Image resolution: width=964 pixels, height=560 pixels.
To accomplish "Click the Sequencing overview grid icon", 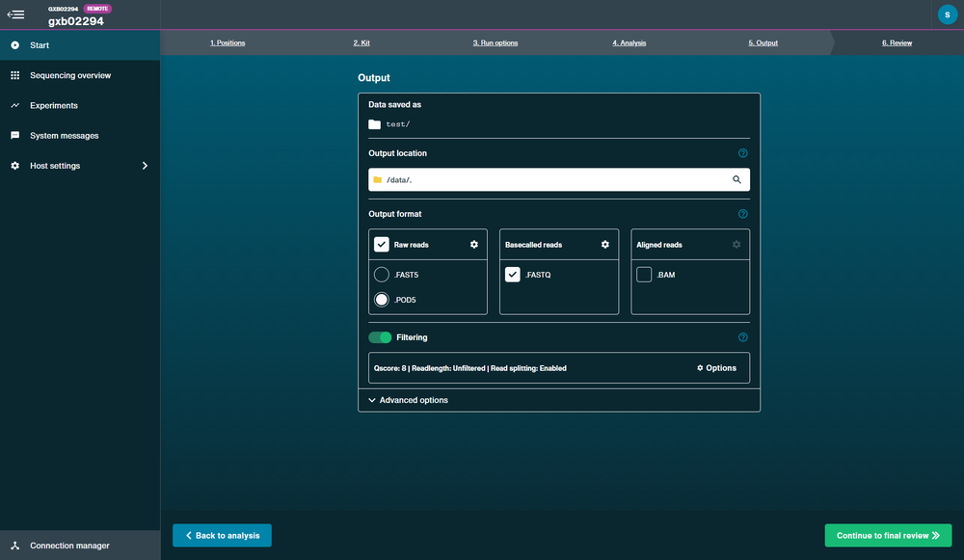I will [x=14, y=75].
